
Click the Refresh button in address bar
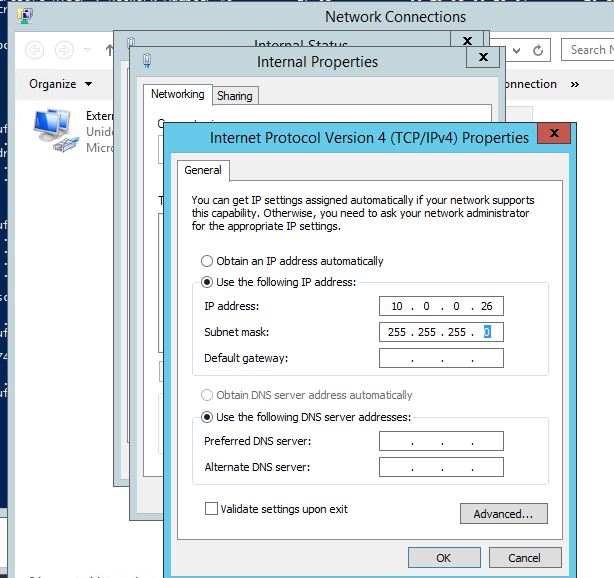click(x=539, y=49)
